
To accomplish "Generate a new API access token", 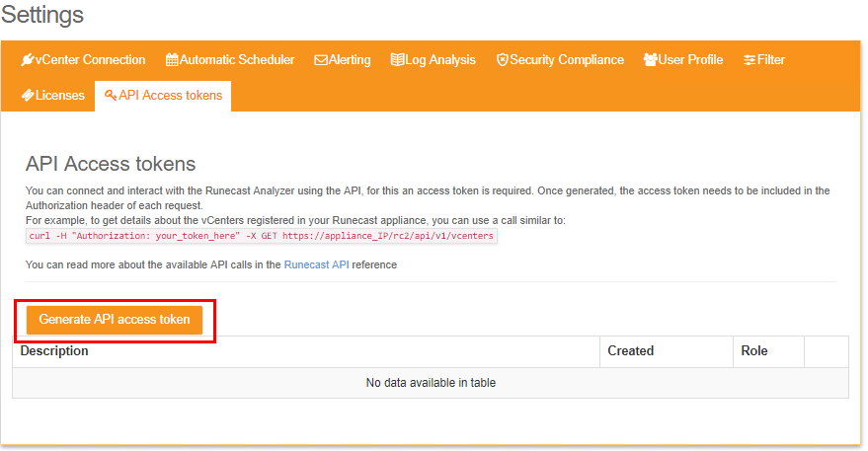I will tap(115, 320).
